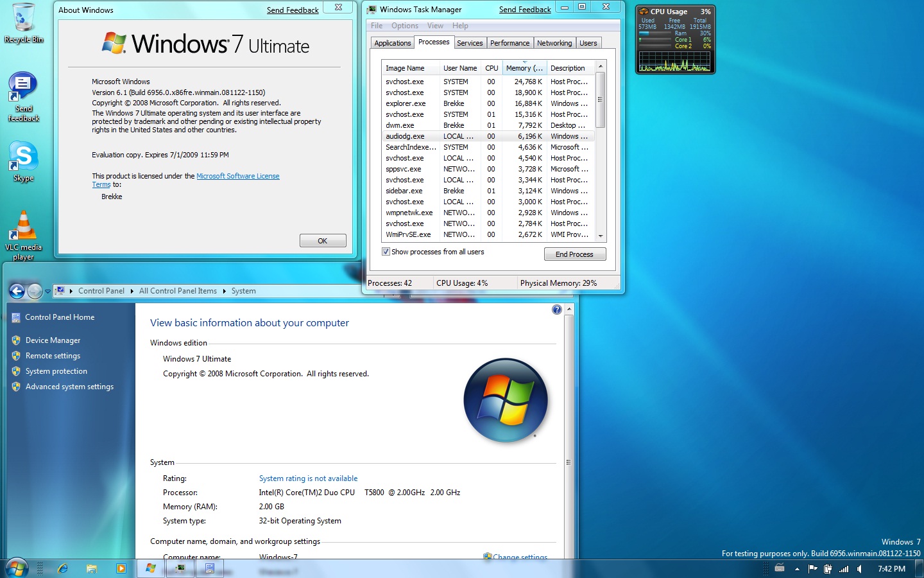Open the Help menu in Task Manager
Image resolution: width=924 pixels, height=578 pixels.
pyautogui.click(x=460, y=26)
